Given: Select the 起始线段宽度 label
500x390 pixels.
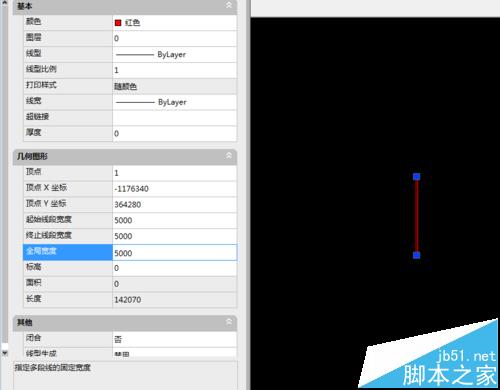Looking at the screenshot, I should pos(49,219).
